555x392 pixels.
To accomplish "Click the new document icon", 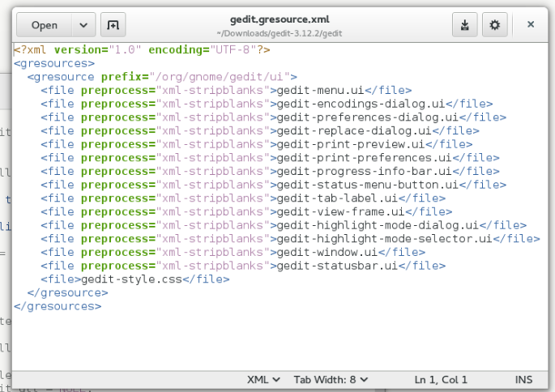I will 113,25.
